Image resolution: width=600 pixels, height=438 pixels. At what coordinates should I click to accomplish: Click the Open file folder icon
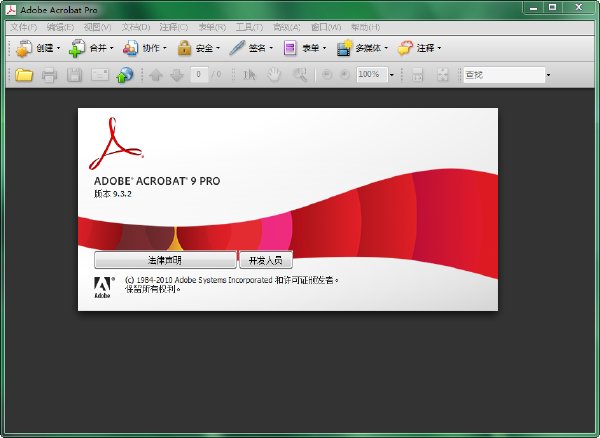tap(24, 75)
